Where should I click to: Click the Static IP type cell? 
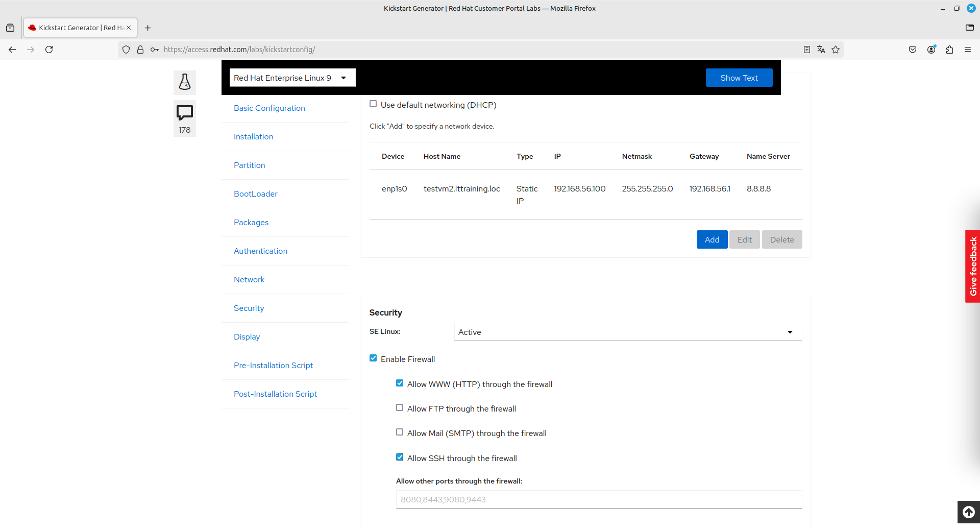coord(527,195)
